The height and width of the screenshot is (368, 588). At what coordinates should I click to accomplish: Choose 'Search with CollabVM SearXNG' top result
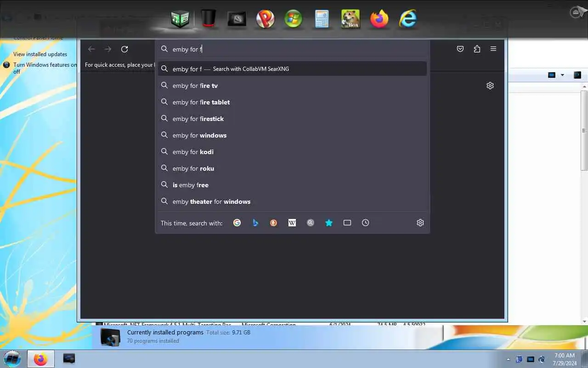point(292,69)
